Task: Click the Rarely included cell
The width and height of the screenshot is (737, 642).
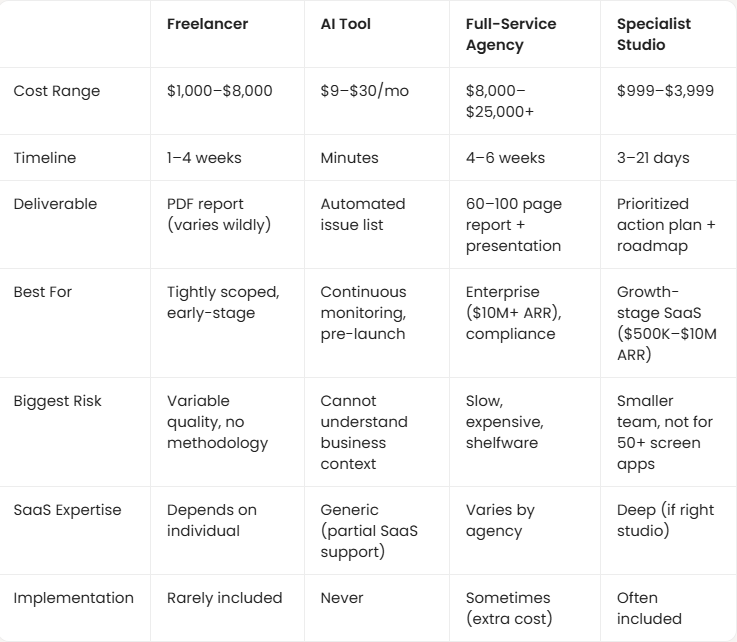Action: 224,598
